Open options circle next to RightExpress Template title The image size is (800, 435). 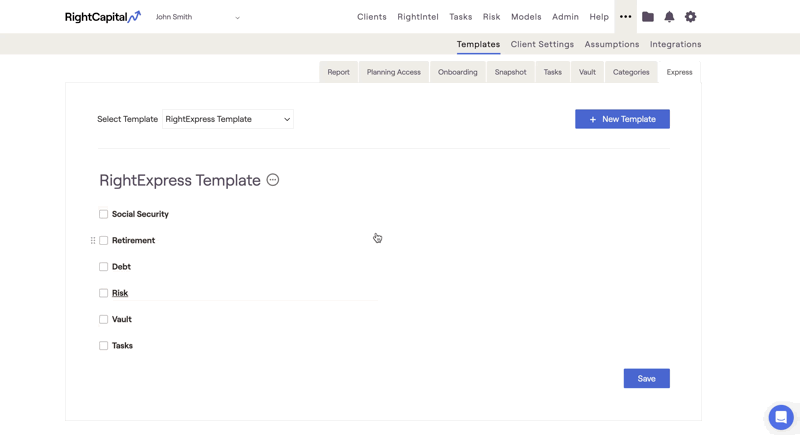[x=273, y=180]
